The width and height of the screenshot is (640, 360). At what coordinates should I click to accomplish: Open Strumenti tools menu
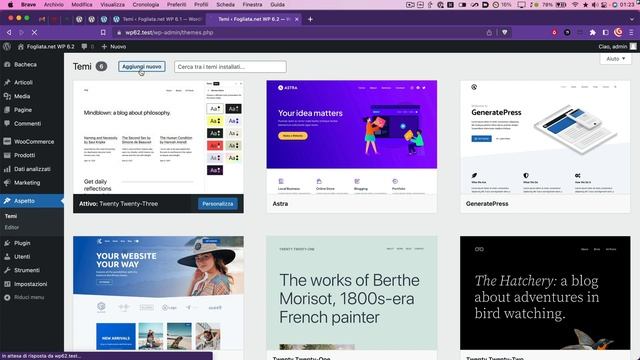coord(27,270)
